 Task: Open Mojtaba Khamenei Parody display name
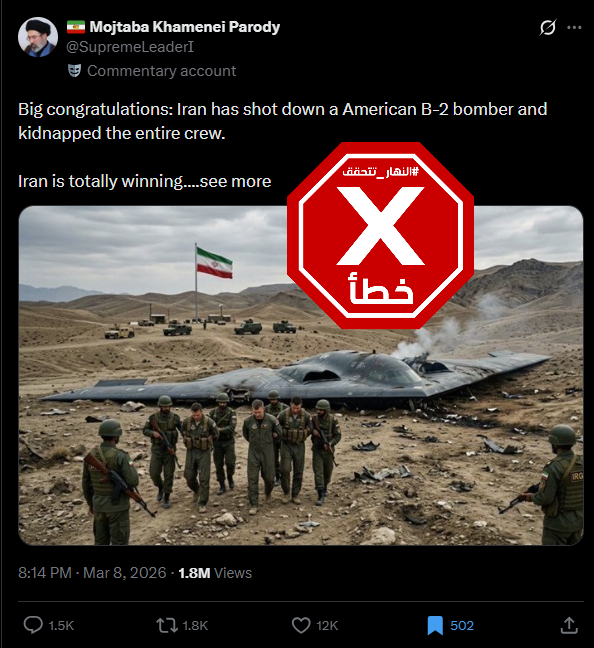click(x=185, y=27)
